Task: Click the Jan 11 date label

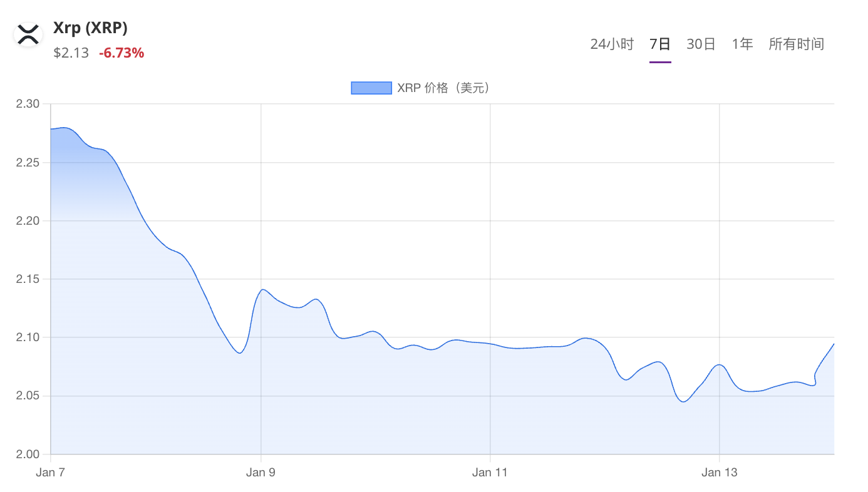Action: [490, 473]
